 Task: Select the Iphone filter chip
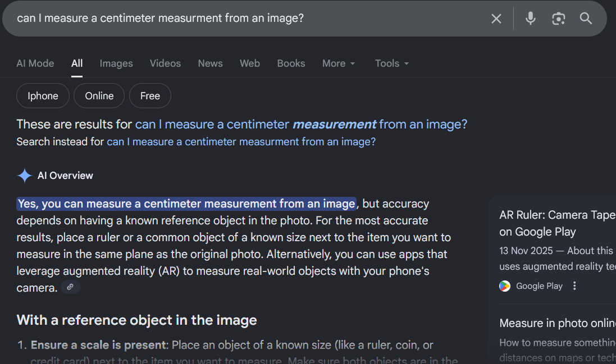pos(43,96)
